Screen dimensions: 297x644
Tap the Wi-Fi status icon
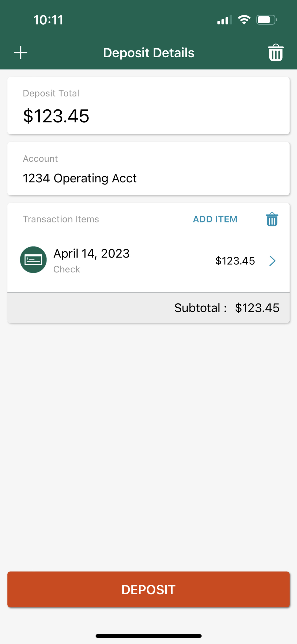244,20
